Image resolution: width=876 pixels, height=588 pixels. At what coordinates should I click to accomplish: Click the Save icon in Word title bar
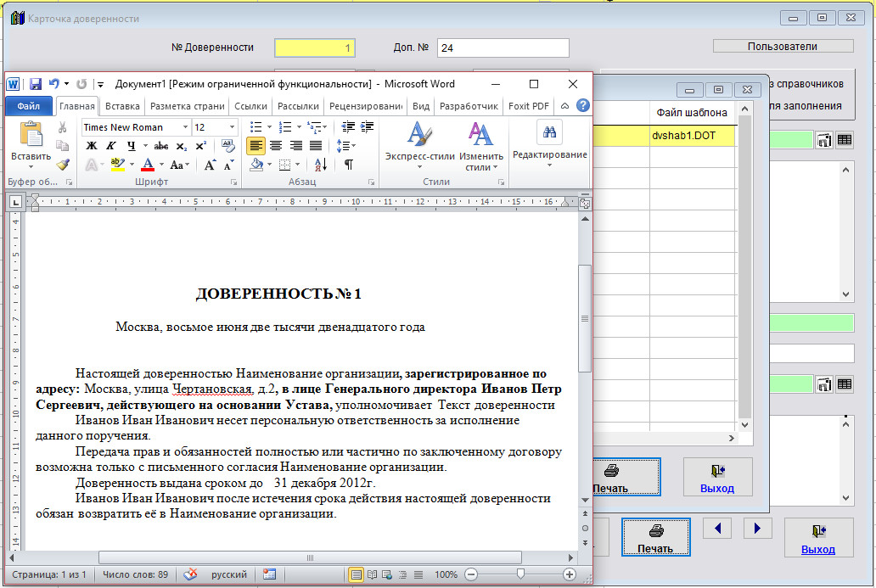pyautogui.click(x=36, y=84)
